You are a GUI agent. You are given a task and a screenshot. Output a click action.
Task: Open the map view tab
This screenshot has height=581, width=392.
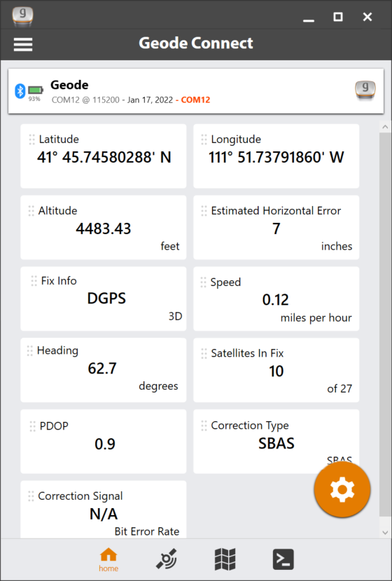(x=225, y=559)
